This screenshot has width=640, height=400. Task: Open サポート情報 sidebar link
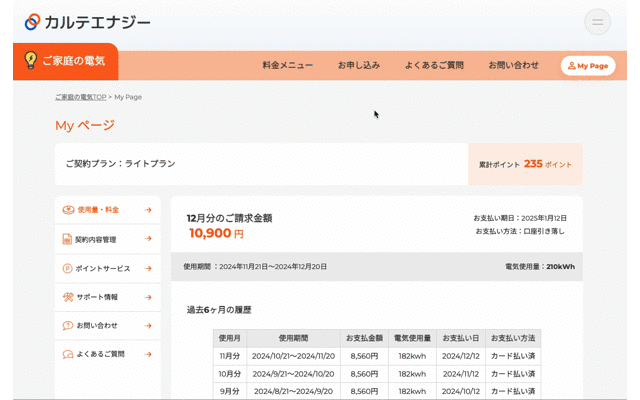click(108, 297)
